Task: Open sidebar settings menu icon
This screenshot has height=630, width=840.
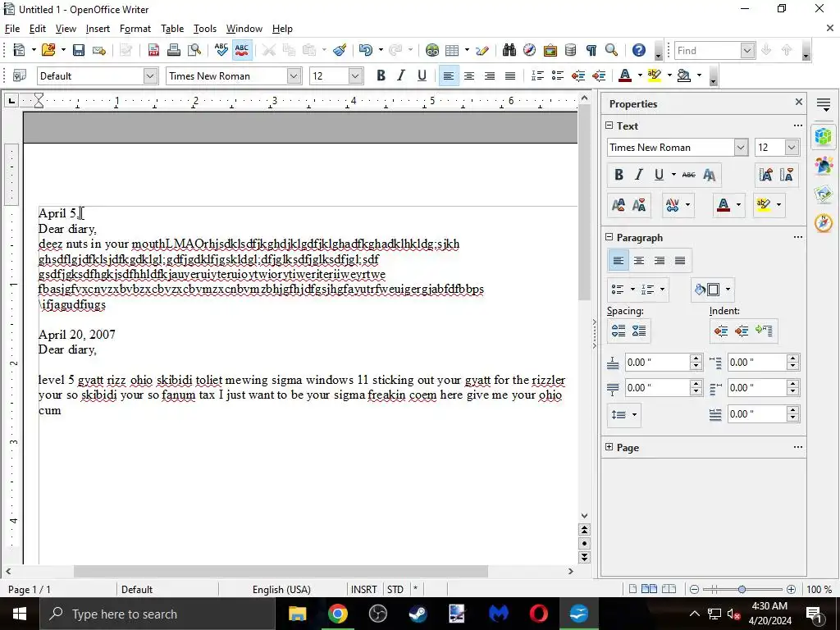Action: [824, 104]
